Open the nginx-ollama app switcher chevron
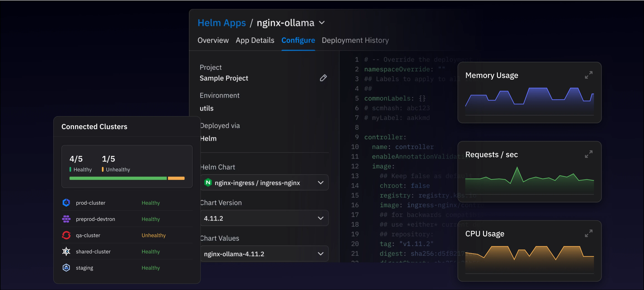The image size is (644, 290). (x=322, y=23)
